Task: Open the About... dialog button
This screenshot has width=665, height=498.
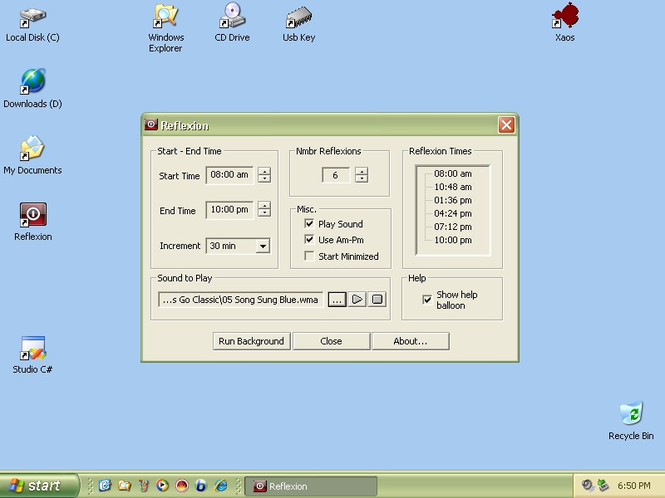Action: (x=411, y=341)
